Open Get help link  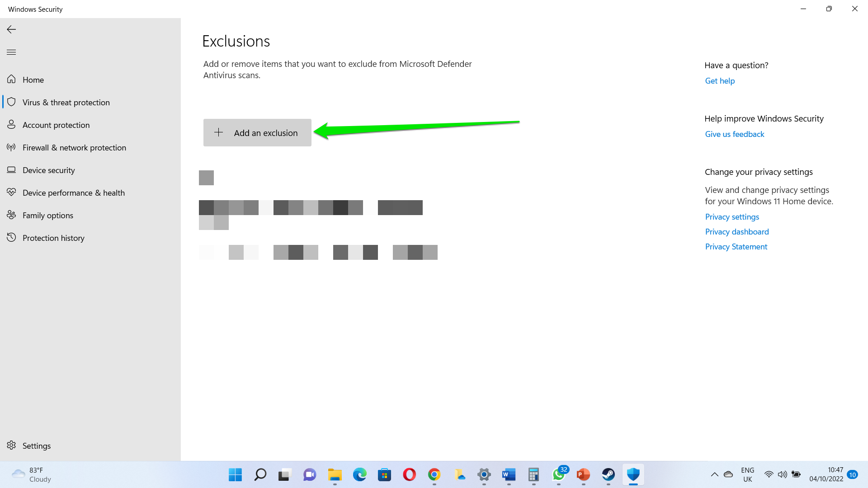point(720,81)
